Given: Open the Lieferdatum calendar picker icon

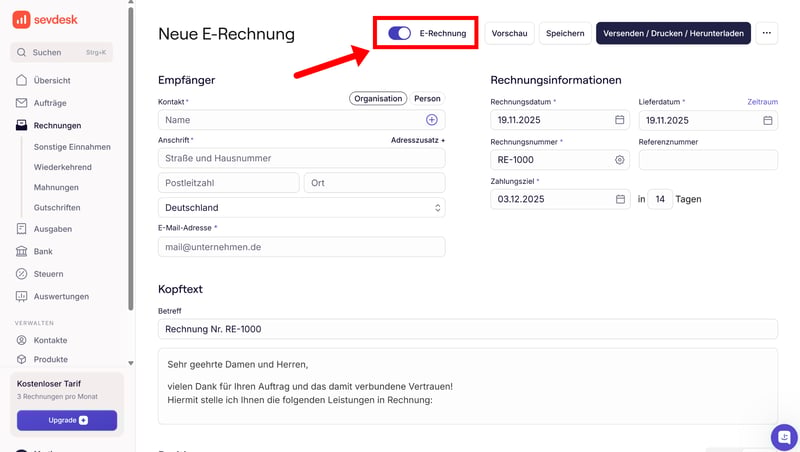Looking at the screenshot, I should 768,120.
